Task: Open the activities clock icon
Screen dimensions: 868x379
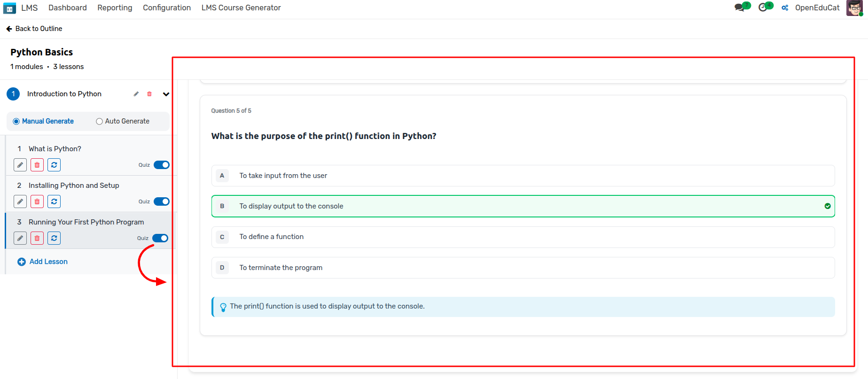Action: [763, 8]
